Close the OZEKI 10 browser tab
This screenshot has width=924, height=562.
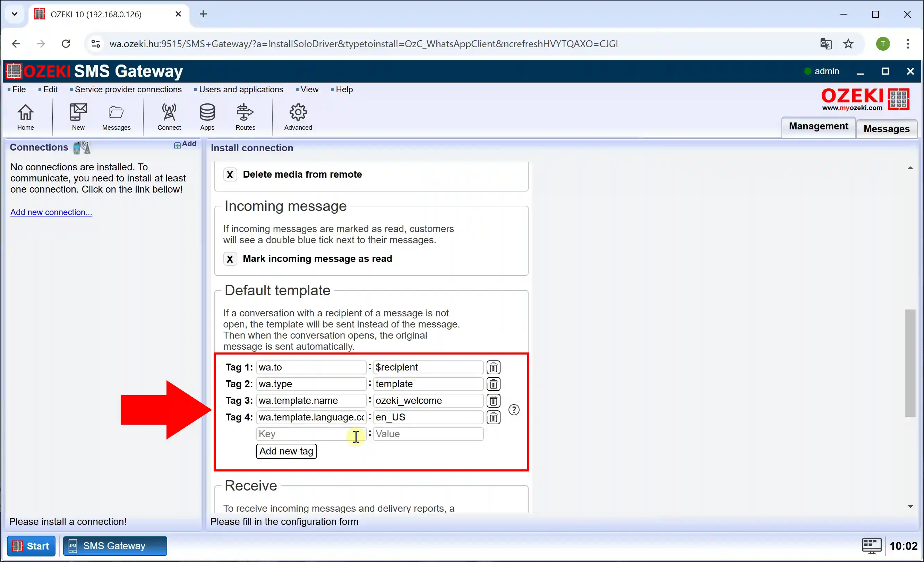(x=178, y=14)
